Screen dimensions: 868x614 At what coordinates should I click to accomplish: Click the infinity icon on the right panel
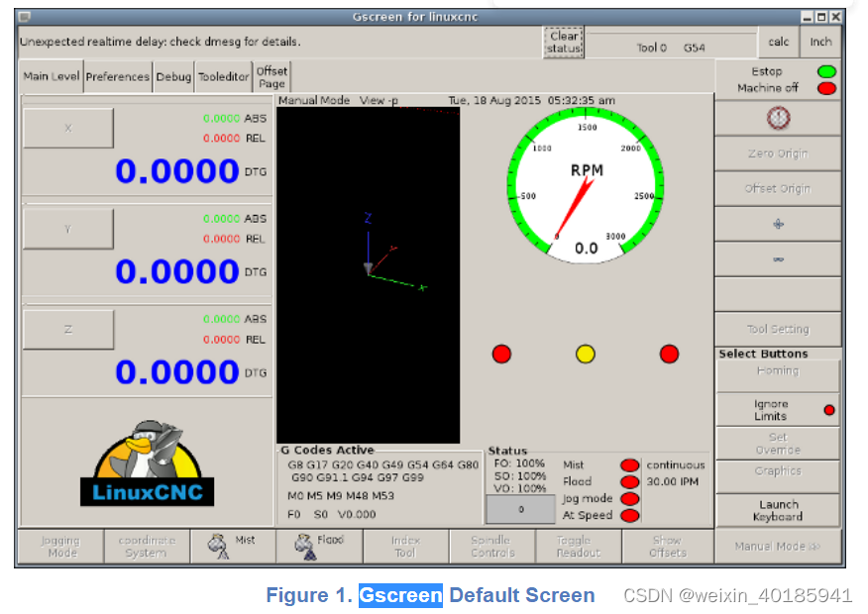point(778,257)
